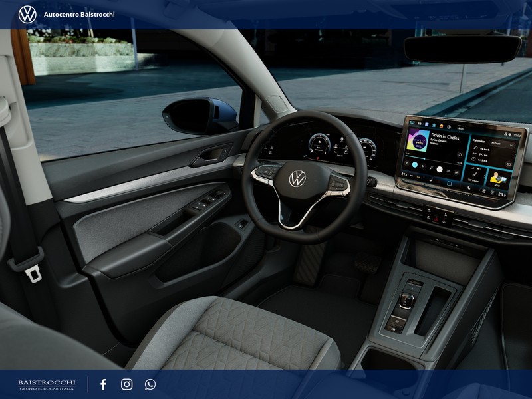Open the Autocentro Baistrocchi header link
Screen dimensions: 532x399
point(79,14)
